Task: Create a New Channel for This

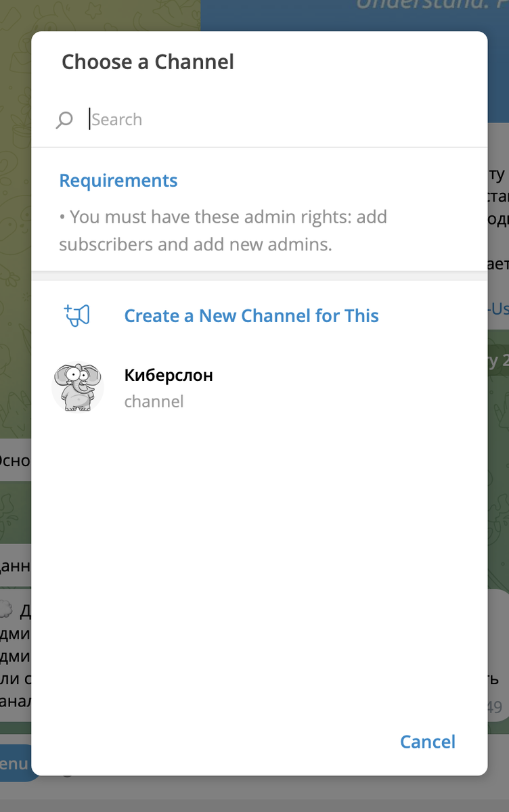Action: 251,315
